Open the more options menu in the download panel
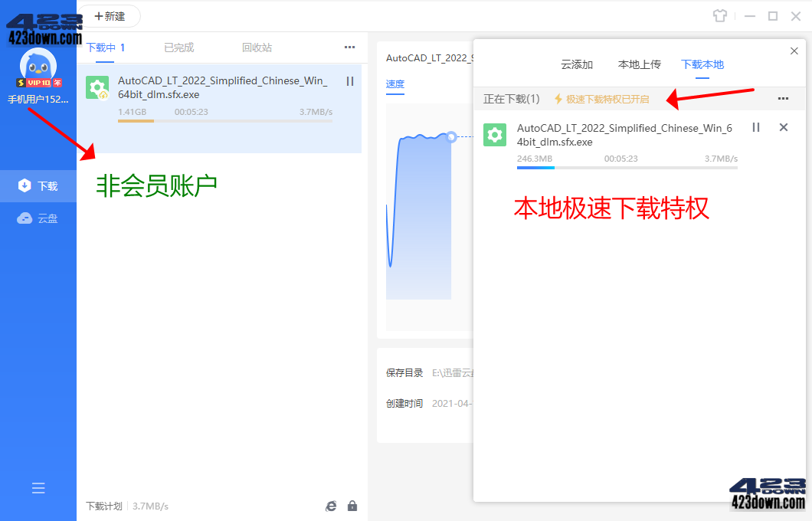 (x=783, y=99)
